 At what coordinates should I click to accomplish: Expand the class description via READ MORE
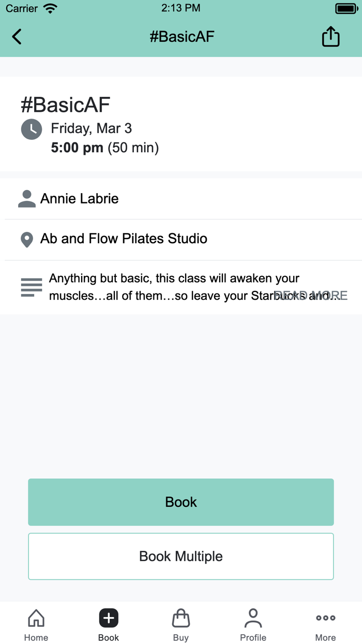click(x=311, y=296)
